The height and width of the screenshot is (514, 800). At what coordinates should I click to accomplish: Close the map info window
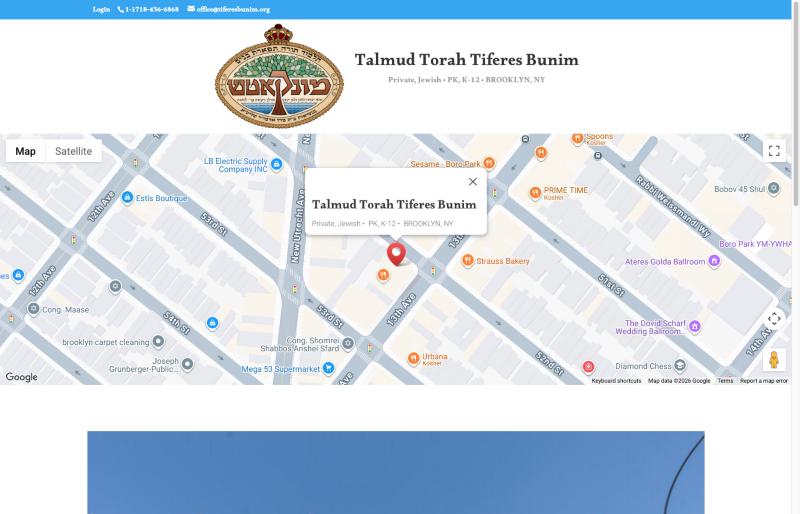pyautogui.click(x=473, y=182)
